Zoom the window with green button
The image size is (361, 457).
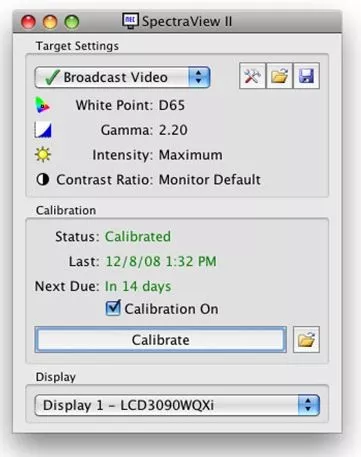tap(72, 22)
